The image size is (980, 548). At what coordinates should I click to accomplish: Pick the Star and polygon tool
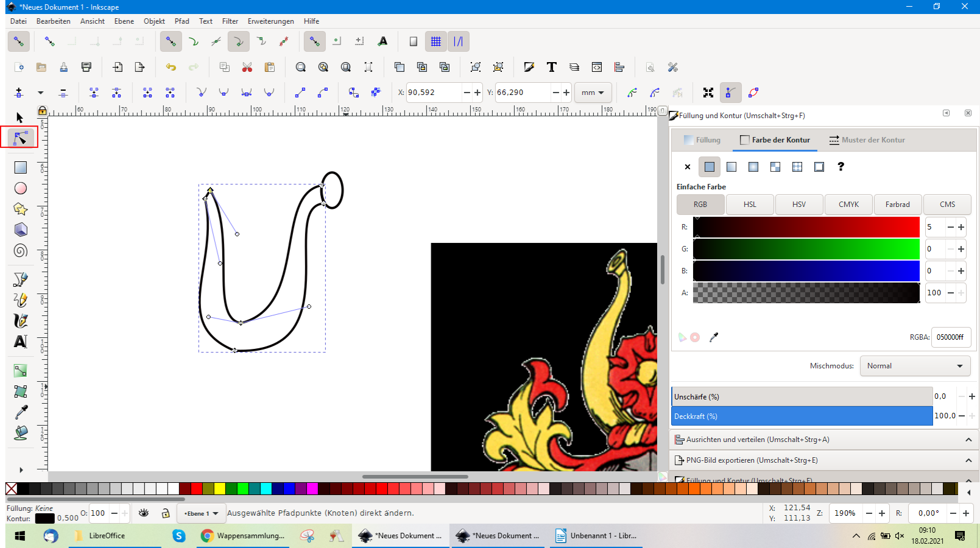[x=21, y=209]
